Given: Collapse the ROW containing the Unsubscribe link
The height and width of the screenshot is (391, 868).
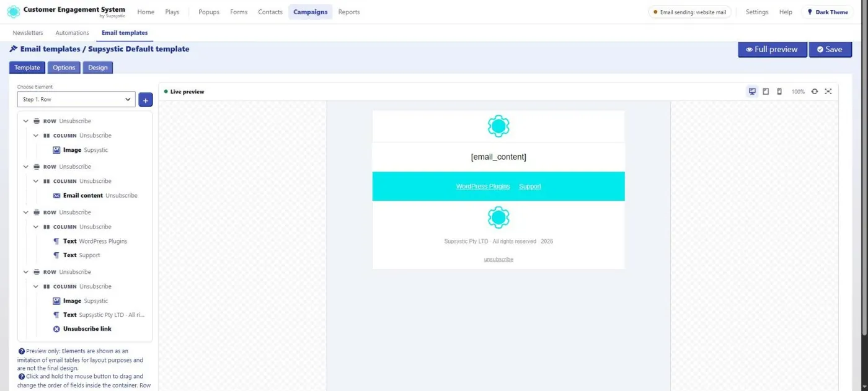Looking at the screenshot, I should [x=26, y=272].
